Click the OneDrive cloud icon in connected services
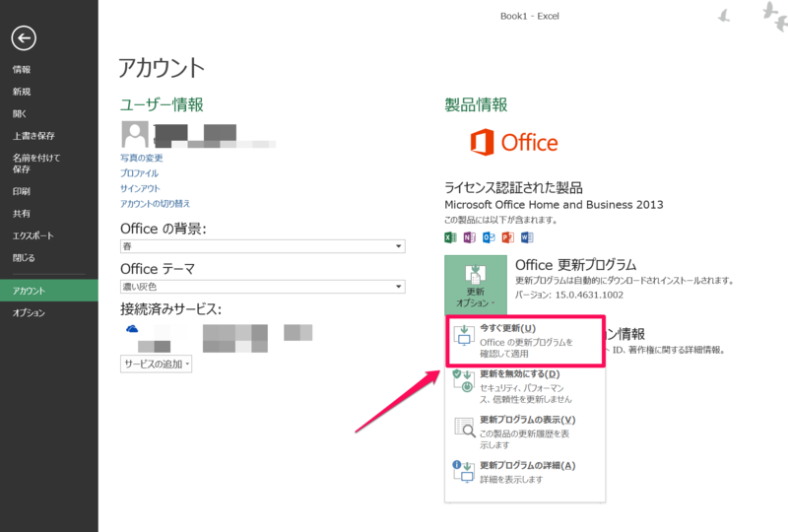The width and height of the screenshot is (788, 532). (x=132, y=329)
